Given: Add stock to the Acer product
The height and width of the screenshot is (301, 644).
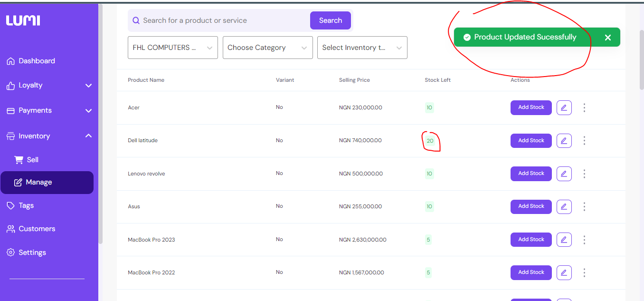Looking at the screenshot, I should coord(531,107).
